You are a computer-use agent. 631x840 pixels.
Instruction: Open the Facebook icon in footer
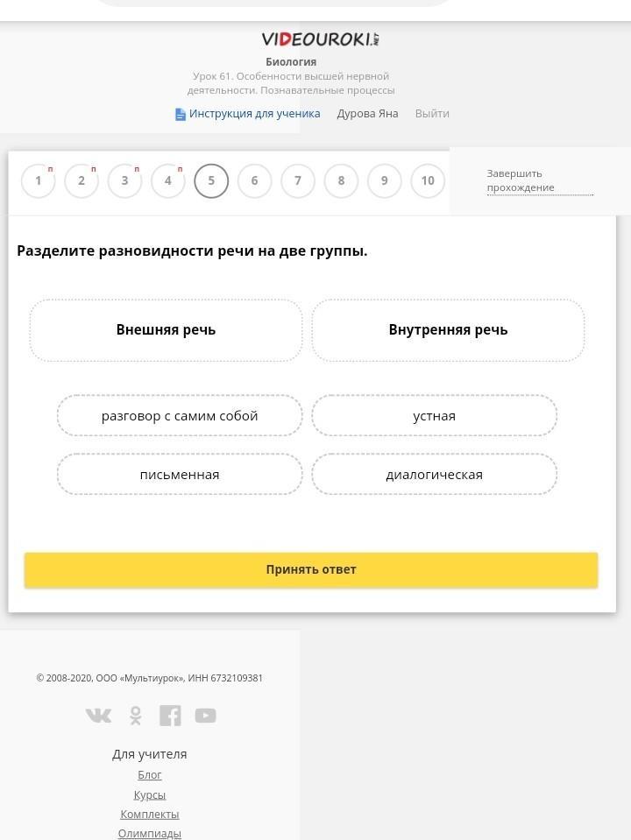click(170, 715)
